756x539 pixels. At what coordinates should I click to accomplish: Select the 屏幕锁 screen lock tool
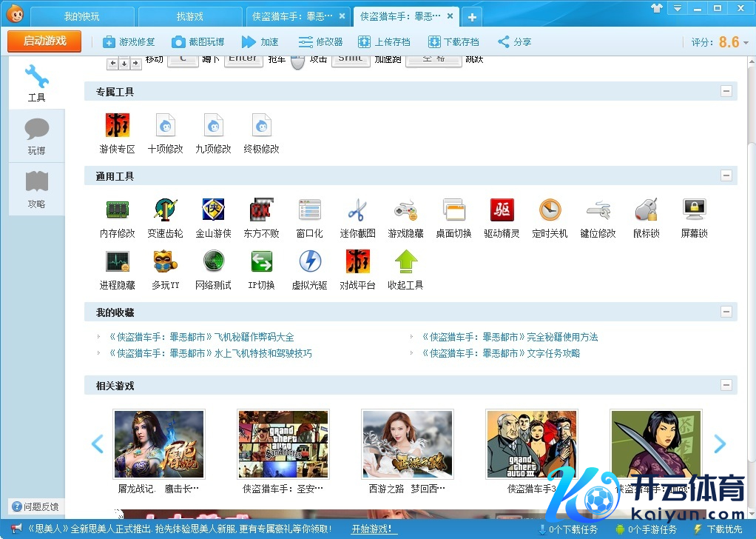pyautogui.click(x=694, y=210)
